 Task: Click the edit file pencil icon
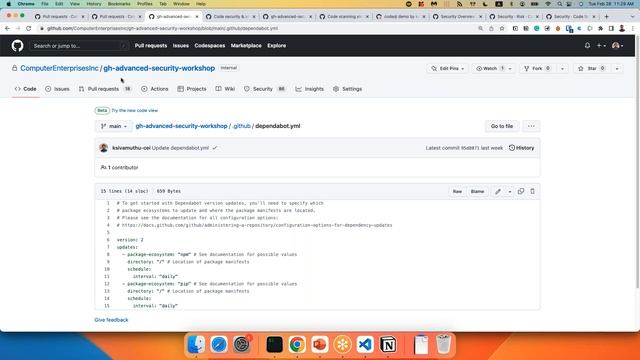click(x=498, y=191)
